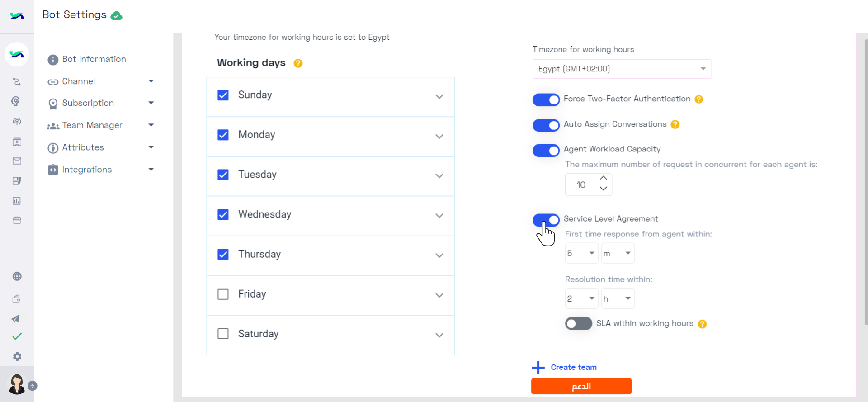Click the Working days help icon

pyautogui.click(x=298, y=63)
